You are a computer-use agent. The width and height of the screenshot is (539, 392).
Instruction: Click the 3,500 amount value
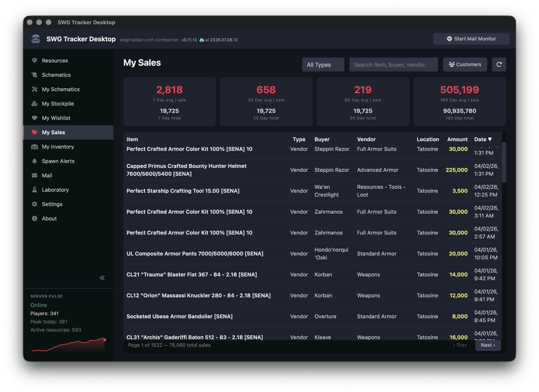point(460,191)
